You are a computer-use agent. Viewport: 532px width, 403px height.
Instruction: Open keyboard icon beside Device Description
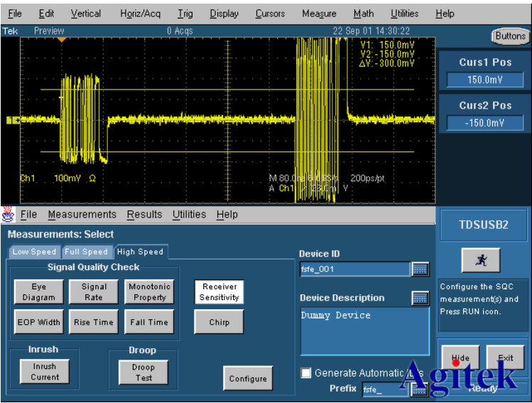coord(420,299)
